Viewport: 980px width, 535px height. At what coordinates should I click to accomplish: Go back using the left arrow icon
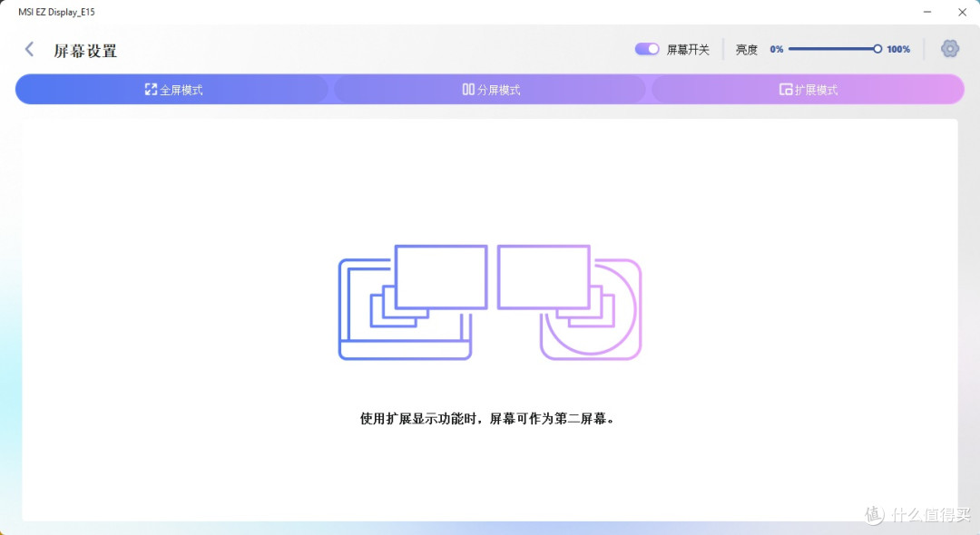click(29, 49)
